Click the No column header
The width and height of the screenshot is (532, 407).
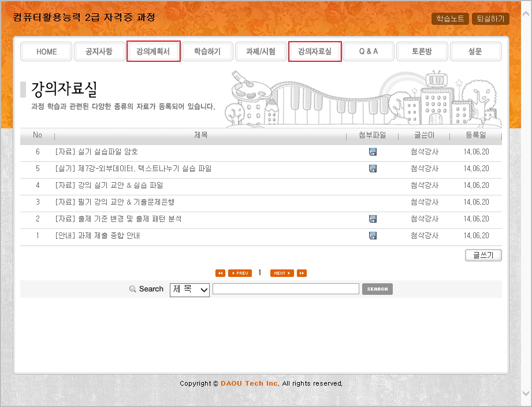[38, 135]
